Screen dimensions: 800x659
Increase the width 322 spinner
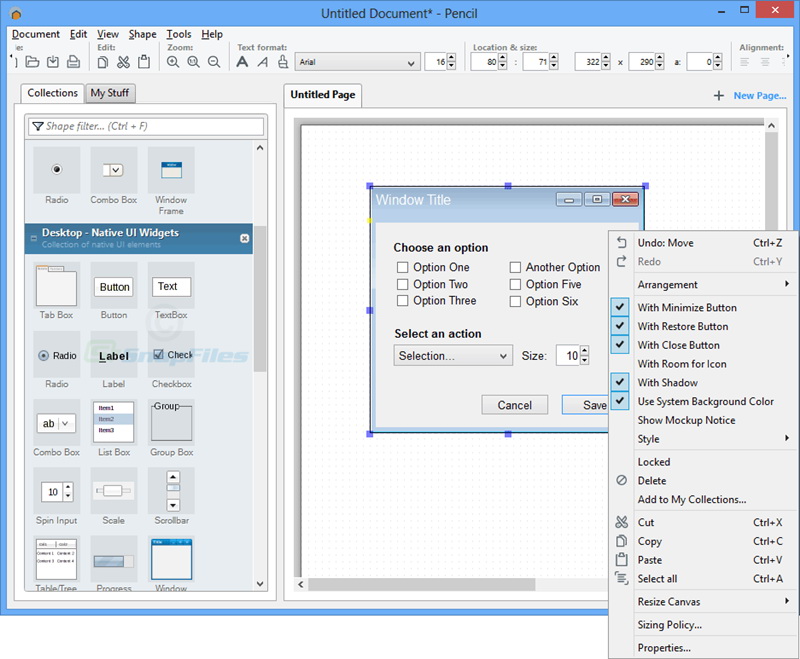point(606,58)
